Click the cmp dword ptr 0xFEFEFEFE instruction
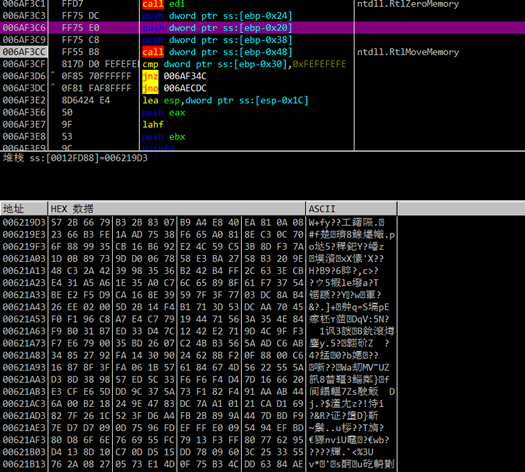The height and width of the screenshot is (472, 525). click(x=244, y=64)
